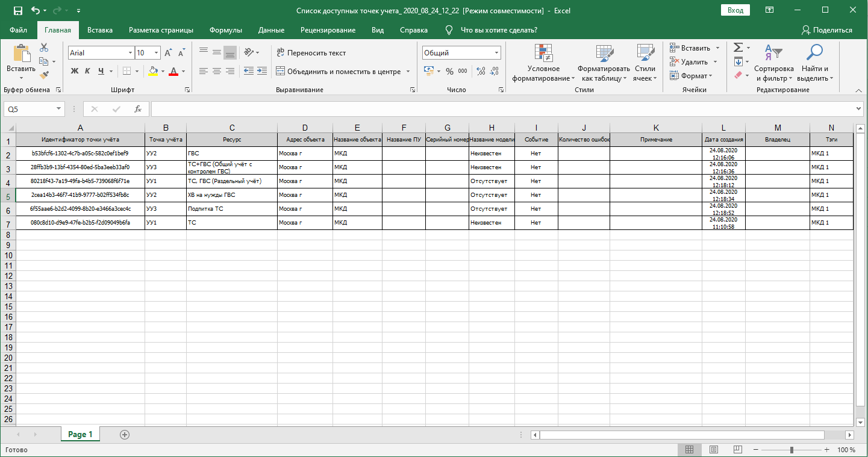The width and height of the screenshot is (868, 457).
Task: Click the Undo arrow icon
Action: (x=36, y=10)
